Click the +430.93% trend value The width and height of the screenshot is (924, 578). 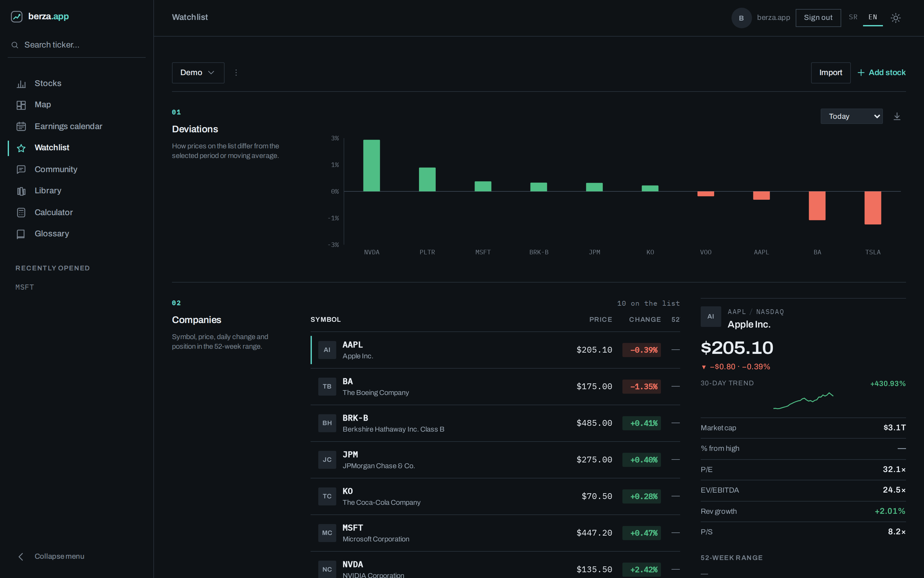point(888,383)
